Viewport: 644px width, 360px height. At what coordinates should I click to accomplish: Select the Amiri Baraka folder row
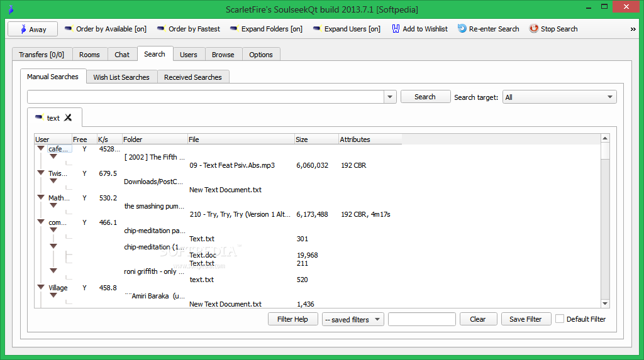[x=155, y=296]
